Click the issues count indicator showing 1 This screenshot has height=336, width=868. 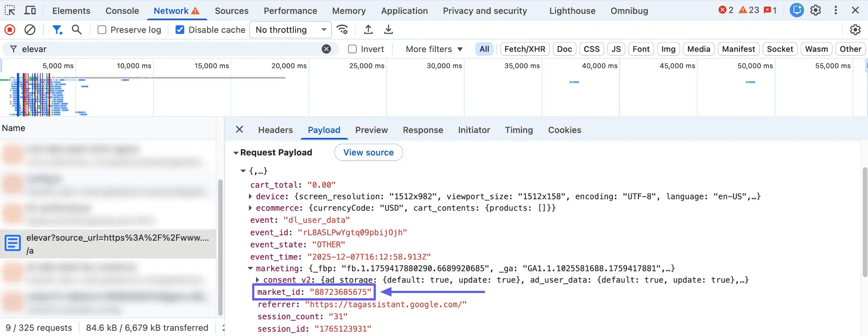770,10
